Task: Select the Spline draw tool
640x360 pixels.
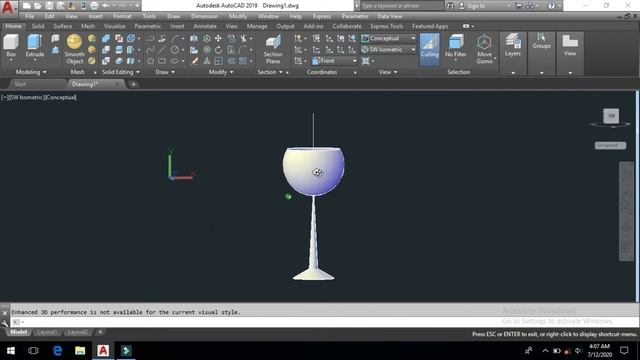Action: (151, 50)
